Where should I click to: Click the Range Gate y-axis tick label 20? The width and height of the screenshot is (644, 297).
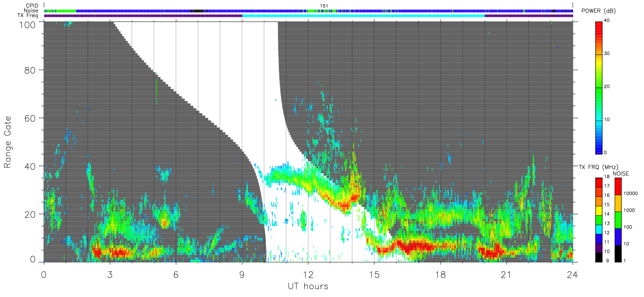pyautogui.click(x=30, y=214)
